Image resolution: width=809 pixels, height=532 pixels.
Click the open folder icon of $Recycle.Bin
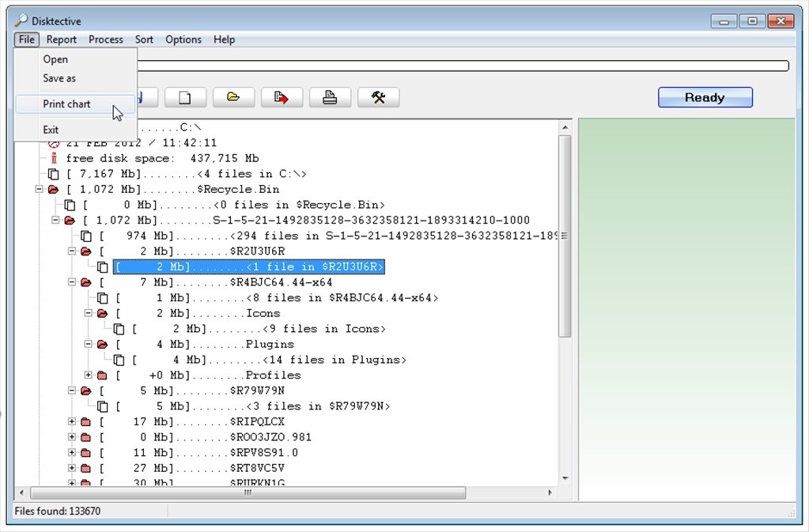[x=53, y=189]
